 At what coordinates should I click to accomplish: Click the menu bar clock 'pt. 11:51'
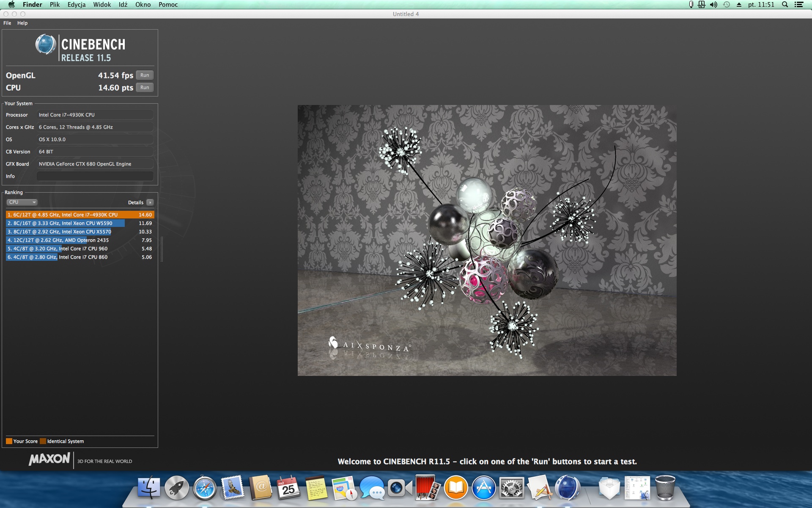point(761,5)
